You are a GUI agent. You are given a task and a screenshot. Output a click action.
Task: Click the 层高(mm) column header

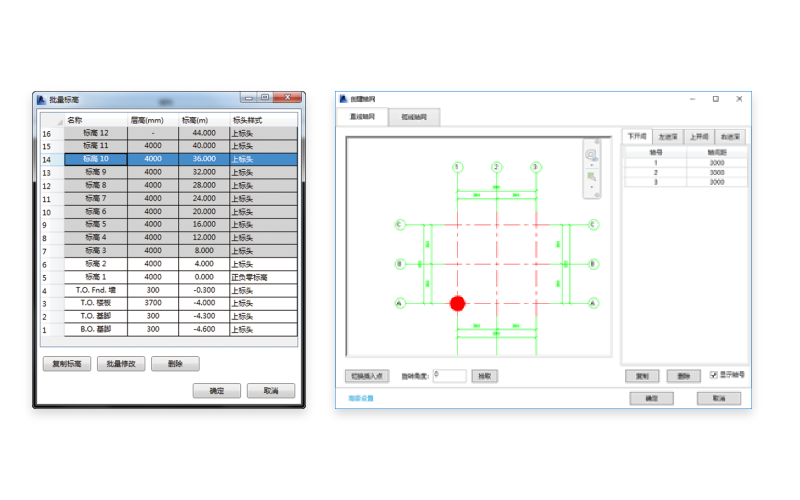(153, 120)
